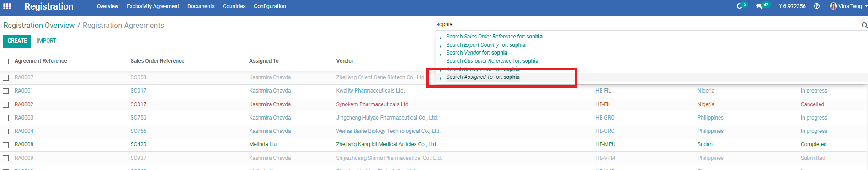
Task: Open agreement RA0004
Action: 24,131
